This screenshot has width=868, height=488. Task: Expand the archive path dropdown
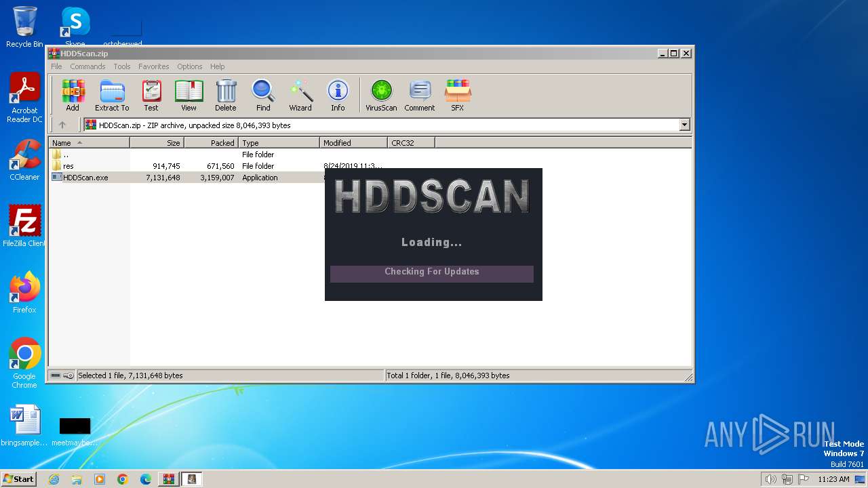684,125
